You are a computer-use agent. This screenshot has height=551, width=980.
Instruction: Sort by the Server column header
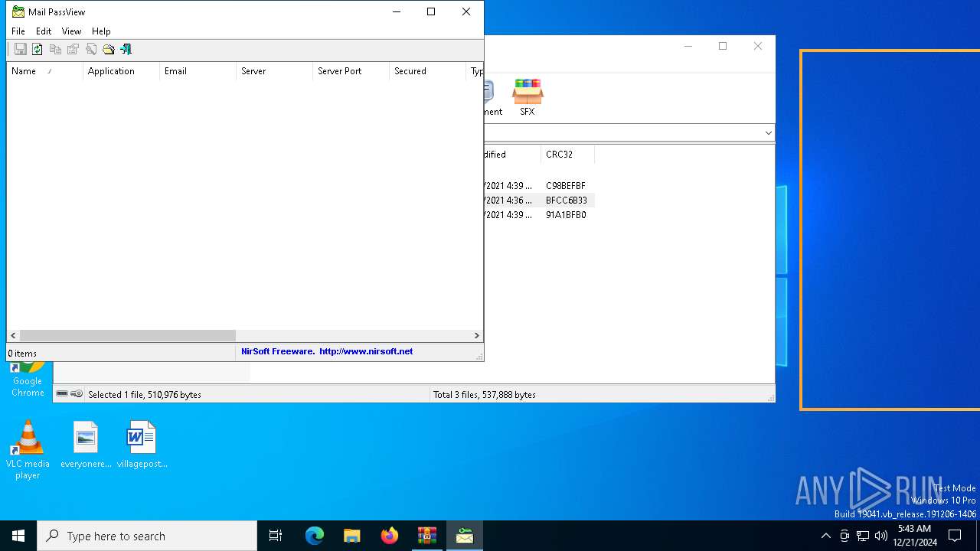coord(274,71)
